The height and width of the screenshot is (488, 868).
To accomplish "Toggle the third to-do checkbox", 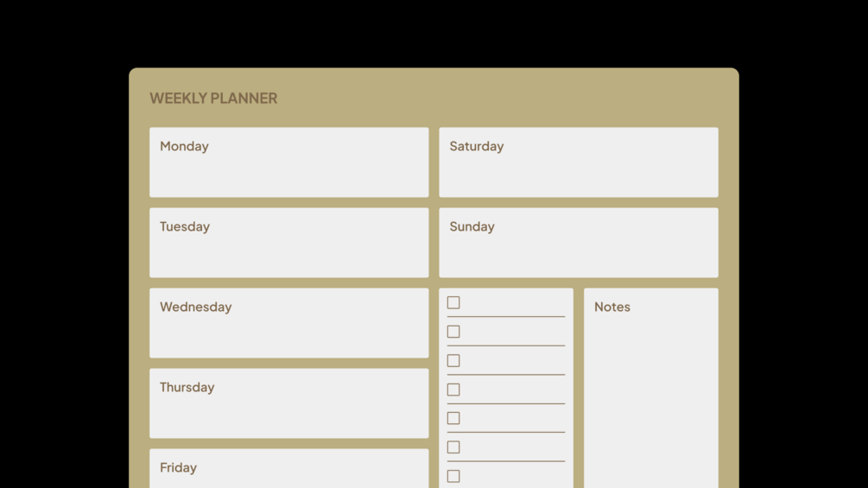I will [x=453, y=361].
